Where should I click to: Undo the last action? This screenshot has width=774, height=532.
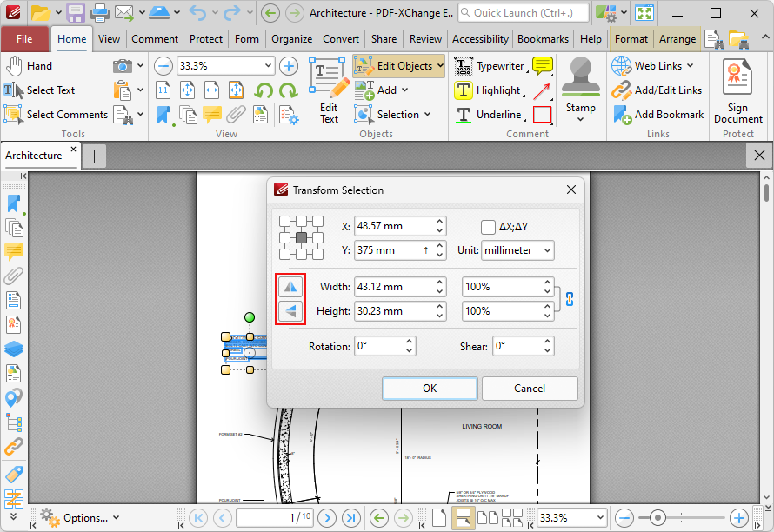197,13
